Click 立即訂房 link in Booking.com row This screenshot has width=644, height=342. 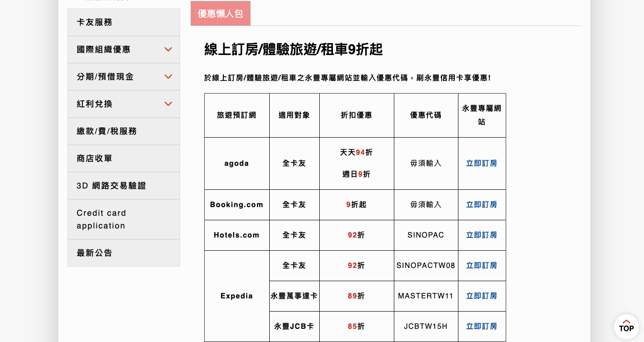[x=482, y=204]
